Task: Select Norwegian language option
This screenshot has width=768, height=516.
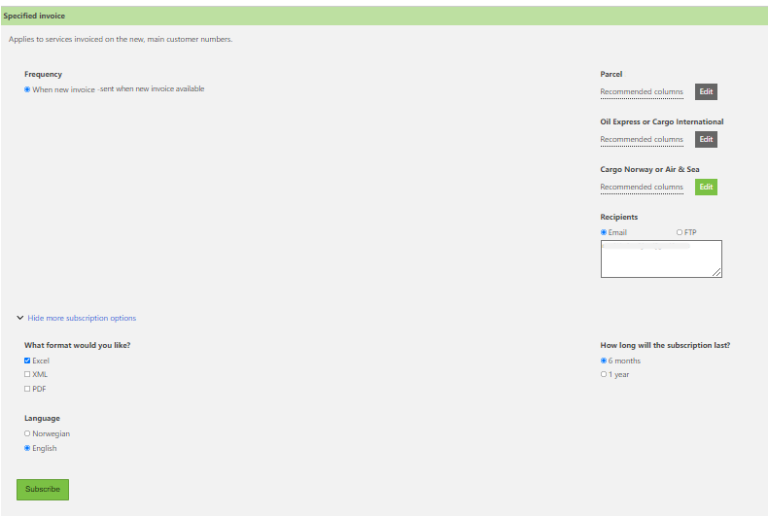Action: (x=27, y=434)
